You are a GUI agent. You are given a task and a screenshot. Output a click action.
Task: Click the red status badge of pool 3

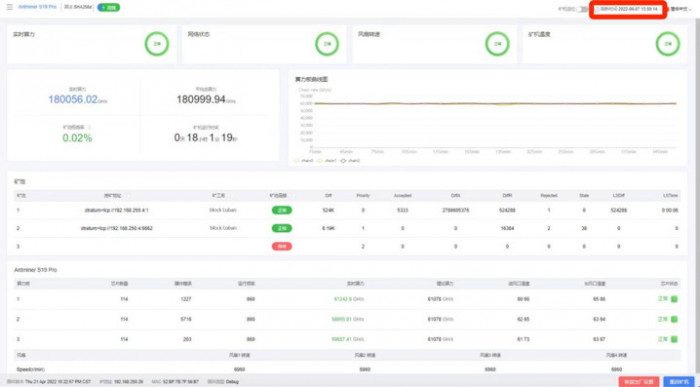(282, 246)
